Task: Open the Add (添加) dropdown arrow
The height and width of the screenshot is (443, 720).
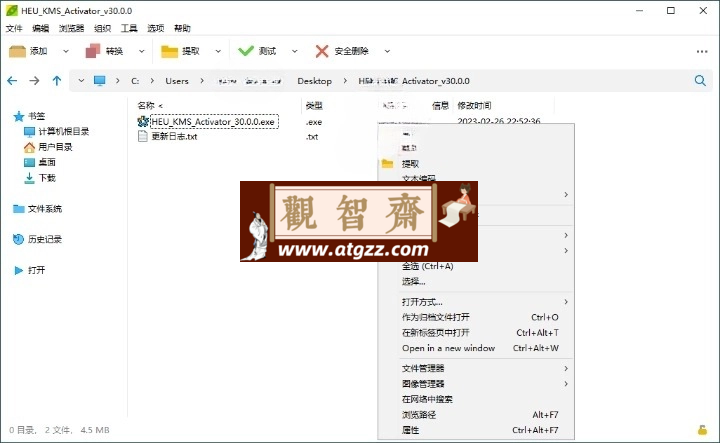Action: click(x=66, y=51)
